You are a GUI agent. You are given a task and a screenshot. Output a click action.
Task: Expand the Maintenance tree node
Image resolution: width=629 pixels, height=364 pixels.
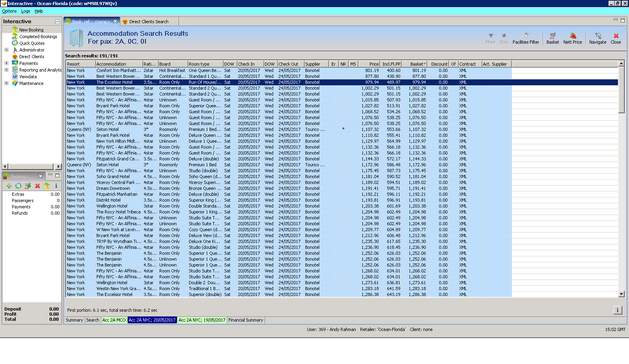pyautogui.click(x=6, y=83)
